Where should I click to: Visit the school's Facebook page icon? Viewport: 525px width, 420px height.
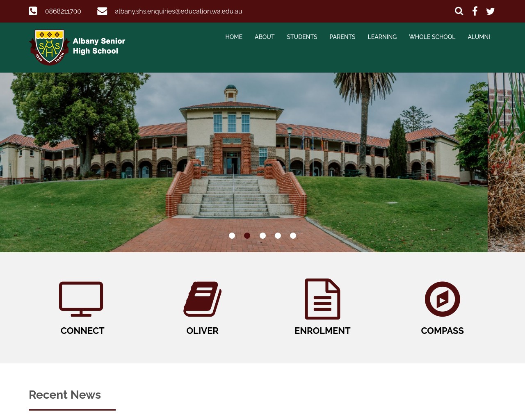(x=475, y=11)
